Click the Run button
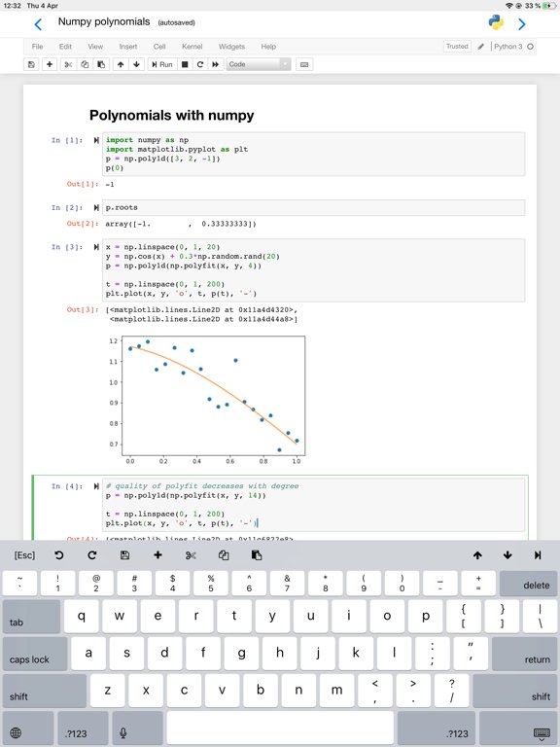The width and height of the screenshot is (560, 747). 162,64
